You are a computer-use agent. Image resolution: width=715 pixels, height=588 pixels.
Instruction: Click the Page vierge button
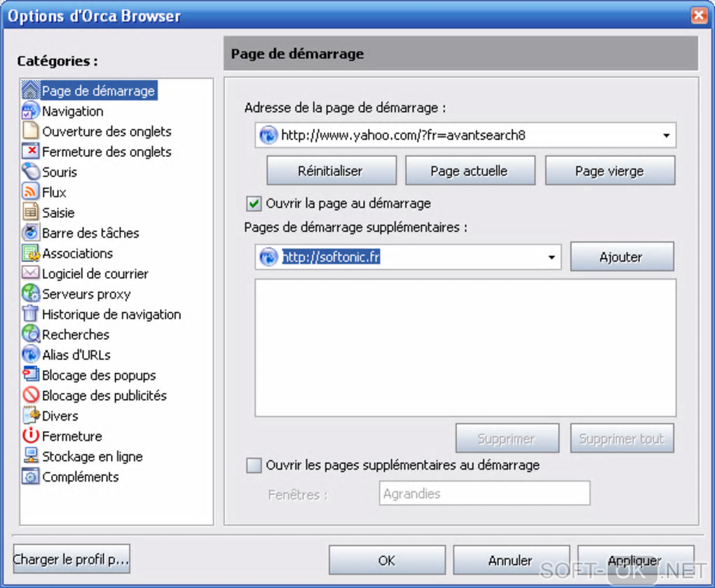click(609, 171)
